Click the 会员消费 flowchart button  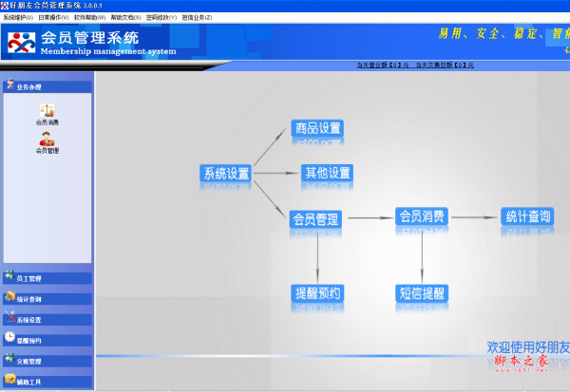(x=422, y=216)
